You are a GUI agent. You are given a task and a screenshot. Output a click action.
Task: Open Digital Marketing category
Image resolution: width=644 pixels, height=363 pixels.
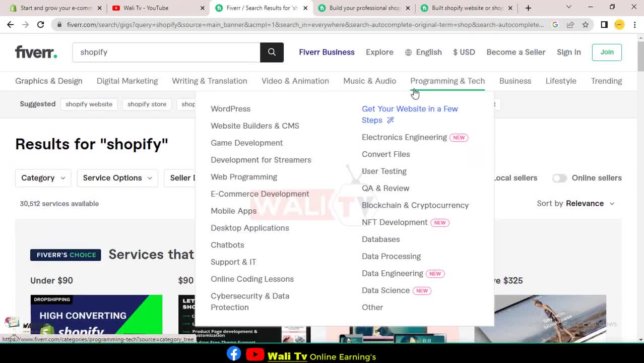pyautogui.click(x=127, y=81)
